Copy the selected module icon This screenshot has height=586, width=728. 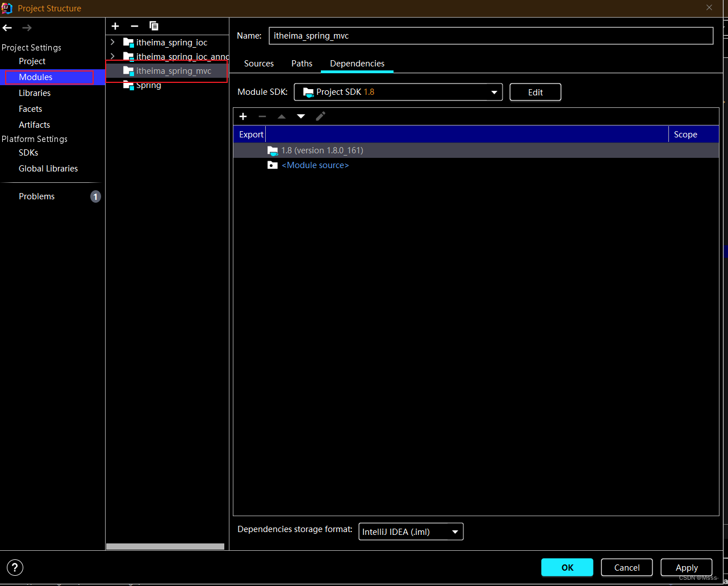coord(154,26)
